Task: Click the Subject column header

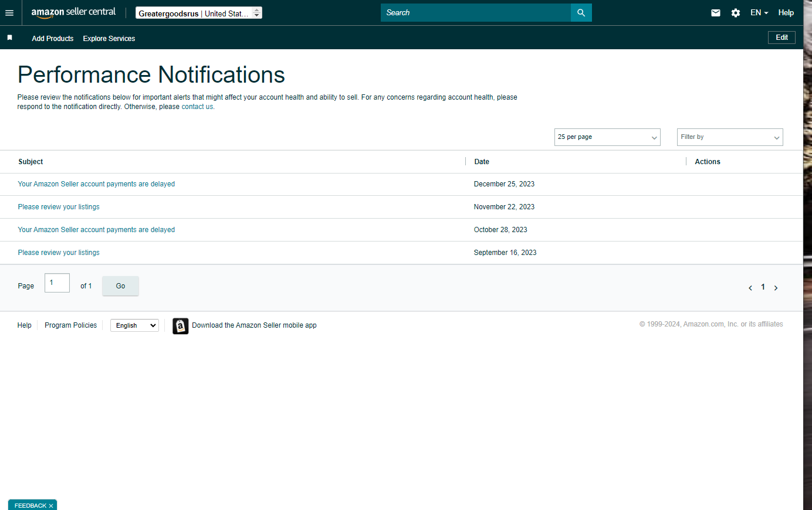Action: click(31, 162)
